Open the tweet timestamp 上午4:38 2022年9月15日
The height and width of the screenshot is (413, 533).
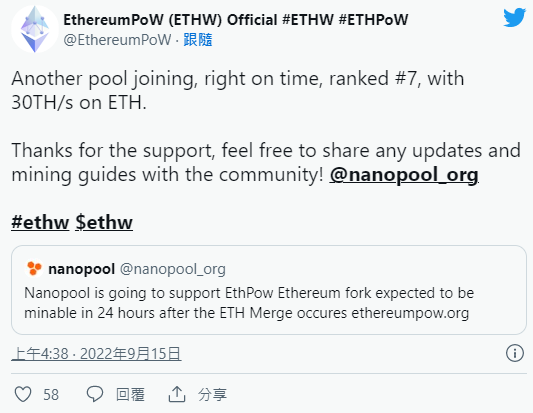pos(96,354)
